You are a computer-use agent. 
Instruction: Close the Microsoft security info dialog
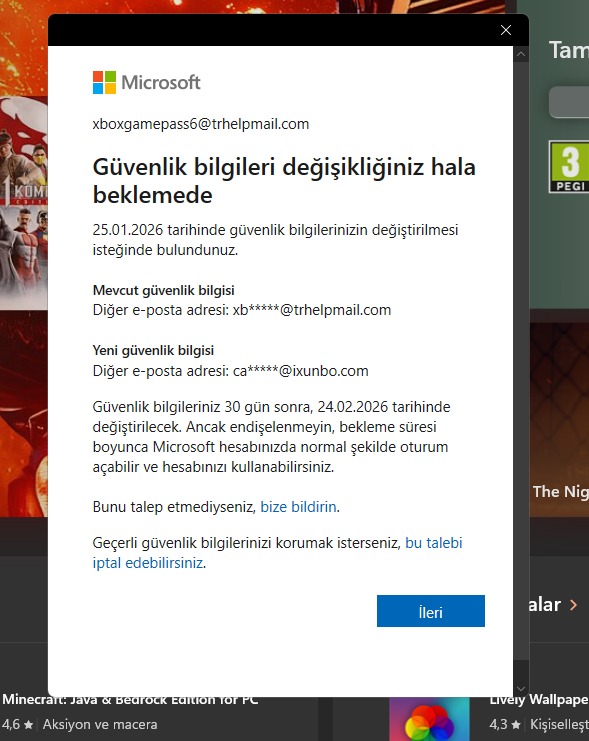(506, 30)
